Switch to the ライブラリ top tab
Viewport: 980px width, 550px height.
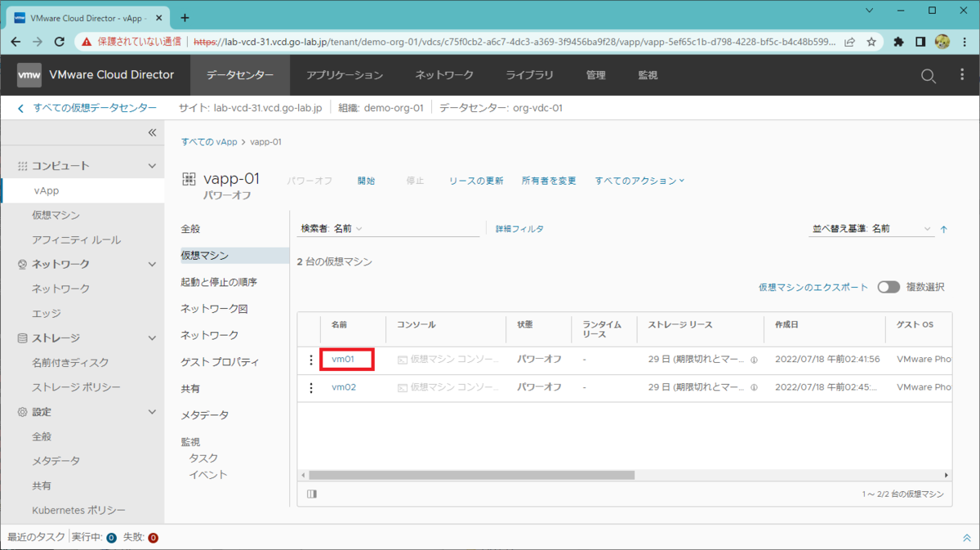tap(529, 75)
